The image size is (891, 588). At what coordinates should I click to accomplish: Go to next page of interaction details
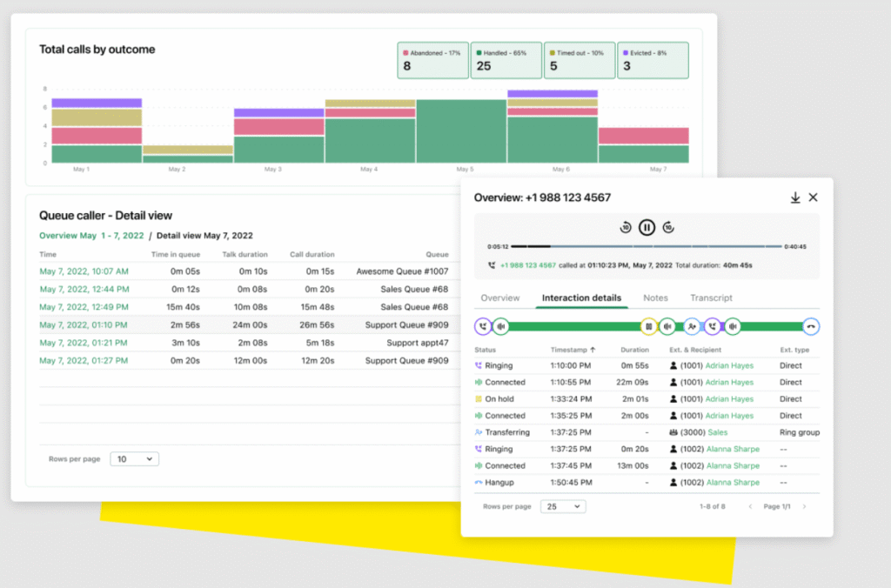pyautogui.click(x=804, y=506)
